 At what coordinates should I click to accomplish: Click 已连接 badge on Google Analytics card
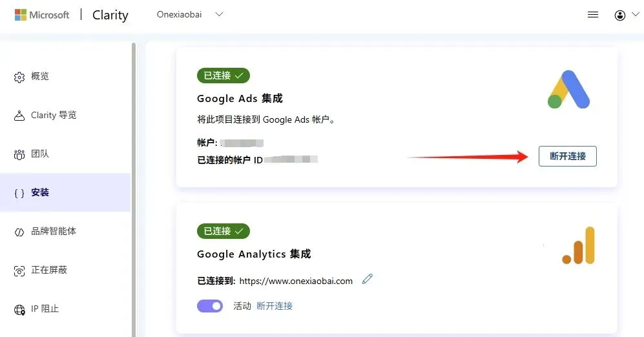coord(223,231)
